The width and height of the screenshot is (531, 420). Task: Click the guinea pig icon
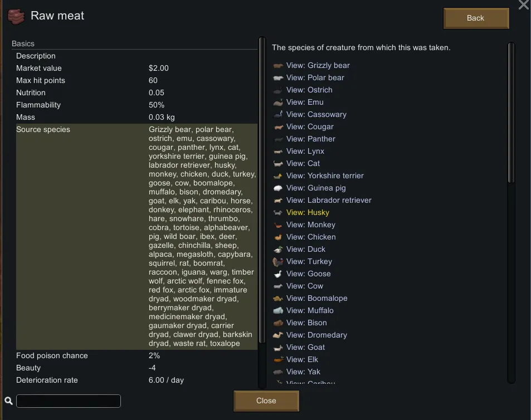279,188
